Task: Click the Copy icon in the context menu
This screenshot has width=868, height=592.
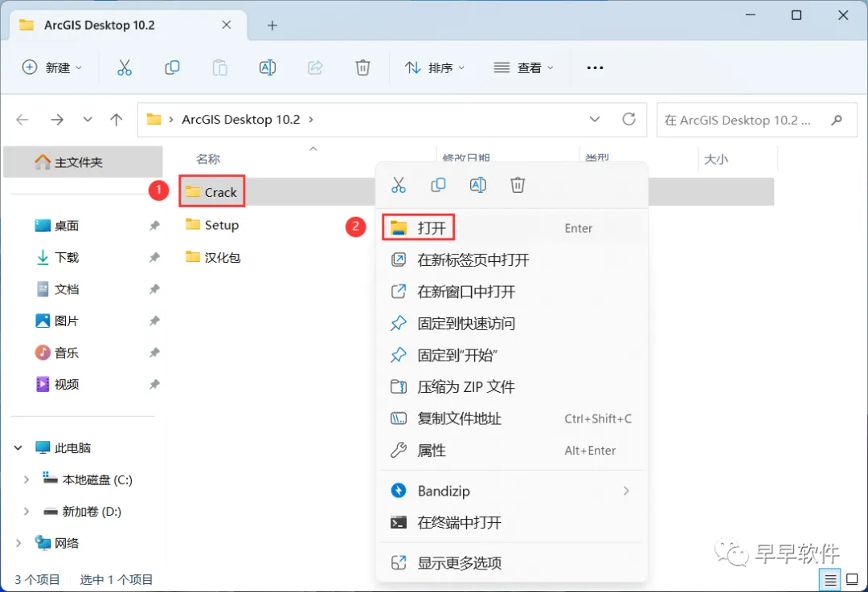Action: [x=438, y=185]
